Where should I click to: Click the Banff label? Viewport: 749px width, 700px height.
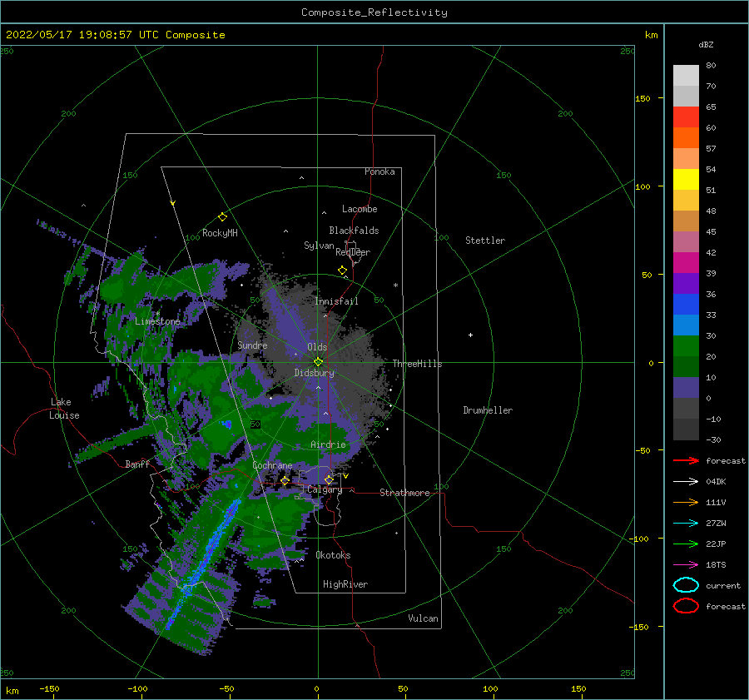click(137, 464)
